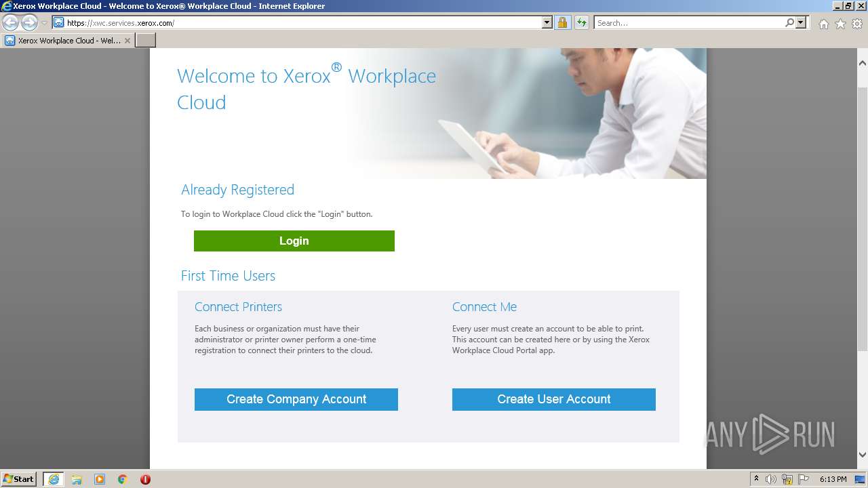Open a new blank tab
868x488 pixels.
click(146, 41)
